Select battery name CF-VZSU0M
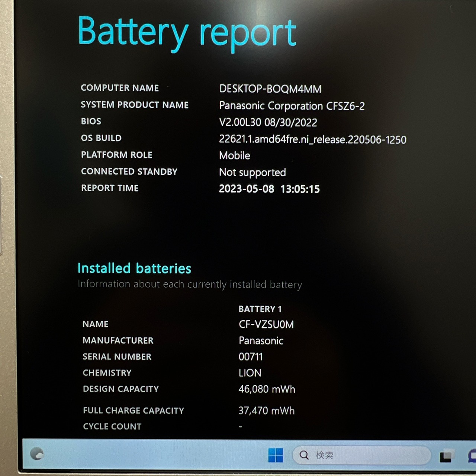Image resolution: width=476 pixels, height=476 pixels. (x=266, y=324)
